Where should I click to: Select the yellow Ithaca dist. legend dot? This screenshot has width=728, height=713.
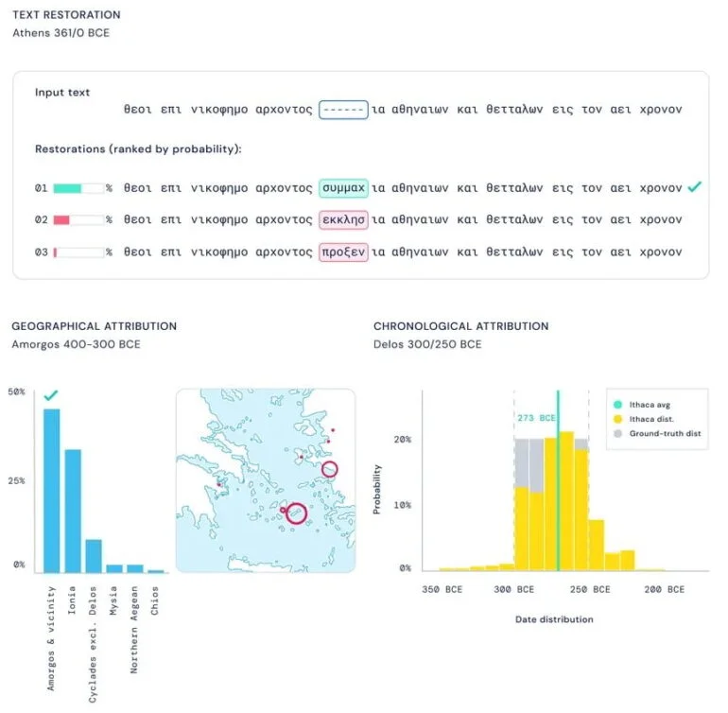tap(617, 419)
